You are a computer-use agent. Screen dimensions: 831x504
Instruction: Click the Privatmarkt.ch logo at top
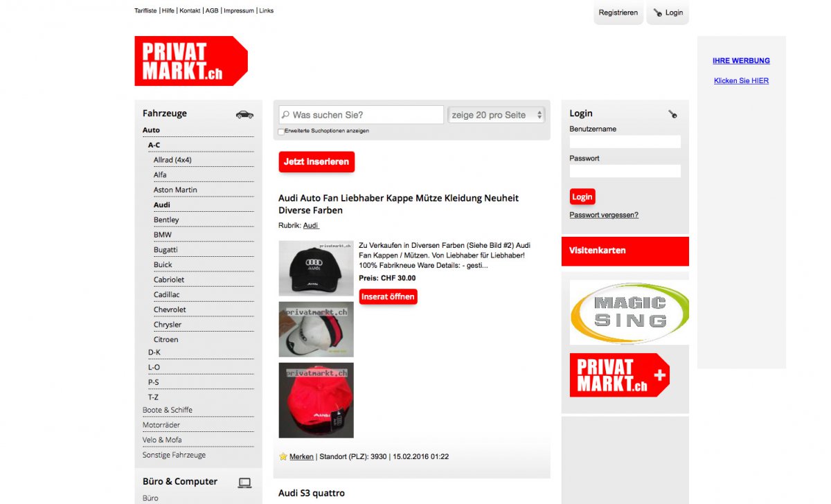click(x=191, y=61)
